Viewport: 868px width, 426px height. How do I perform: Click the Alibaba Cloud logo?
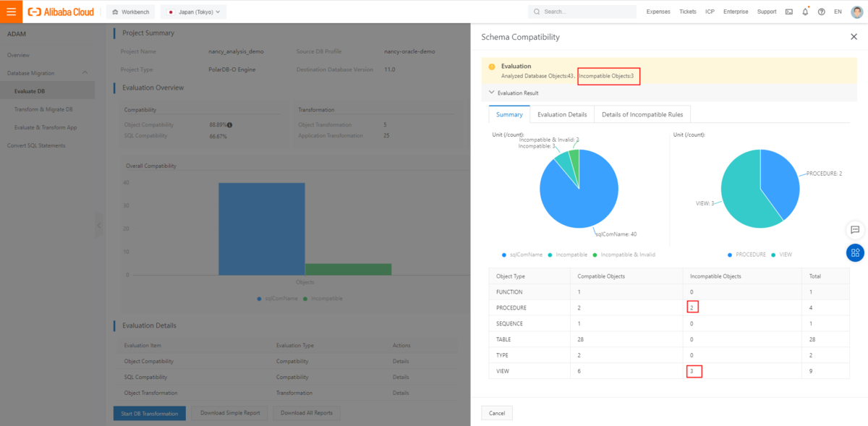tap(61, 12)
